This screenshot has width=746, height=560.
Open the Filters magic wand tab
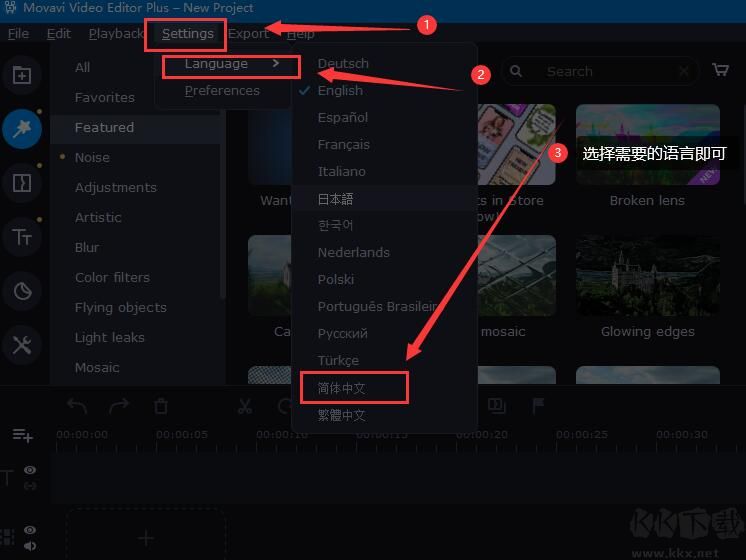coord(22,129)
